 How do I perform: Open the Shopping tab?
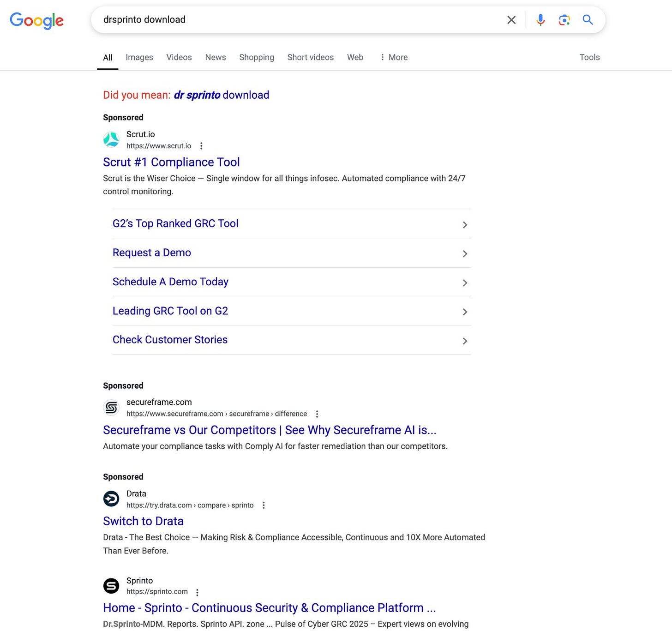click(257, 57)
